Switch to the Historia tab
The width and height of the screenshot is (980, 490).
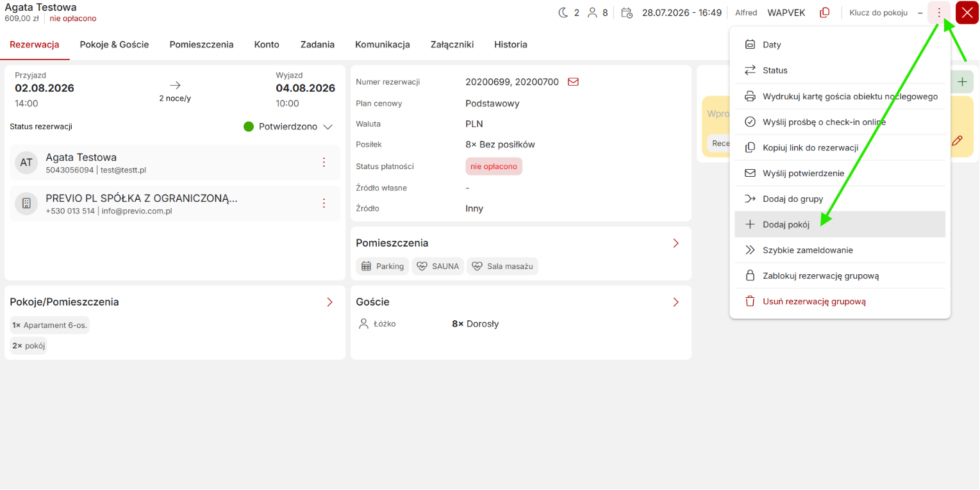(511, 45)
